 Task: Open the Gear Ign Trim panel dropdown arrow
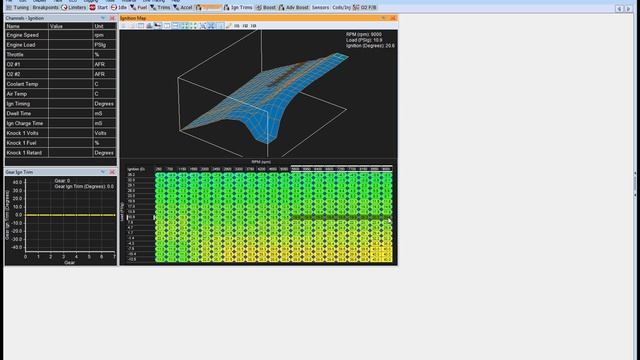103,172
